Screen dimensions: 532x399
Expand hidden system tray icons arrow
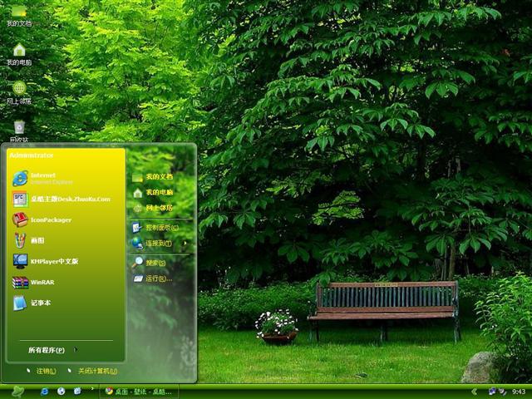474,392
